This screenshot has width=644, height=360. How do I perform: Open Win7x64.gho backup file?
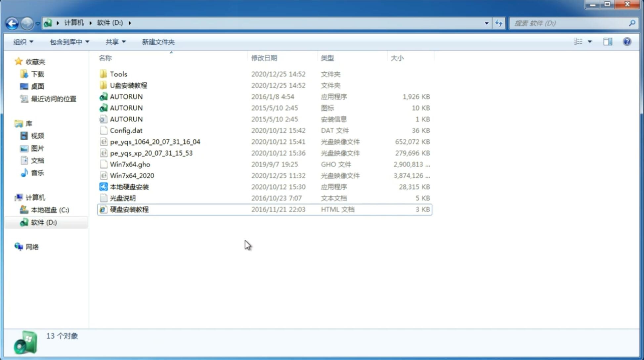pos(130,164)
